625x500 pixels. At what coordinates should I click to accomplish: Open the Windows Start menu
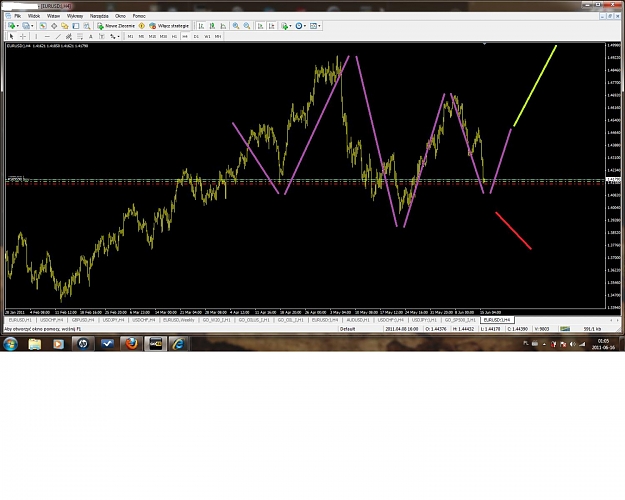click(10, 344)
